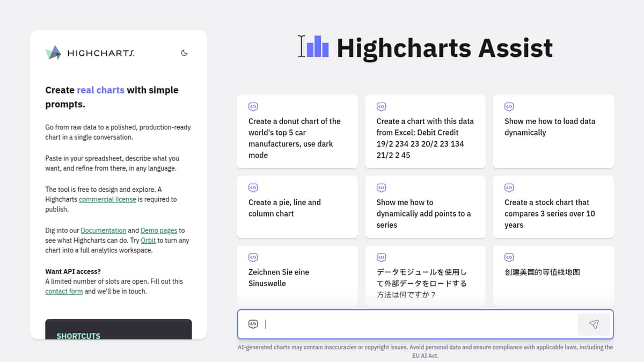Open the commercial license link
Viewport: 644px width, 362px height.
(107, 199)
